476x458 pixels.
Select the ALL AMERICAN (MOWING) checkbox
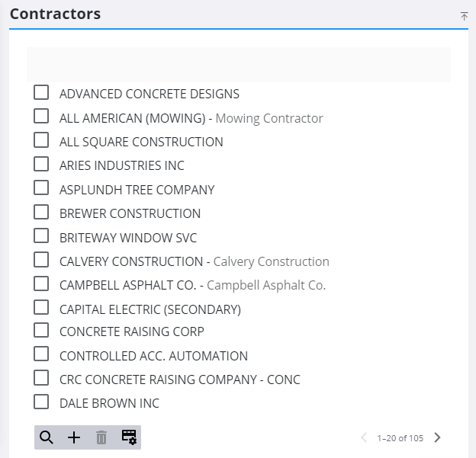(x=41, y=116)
